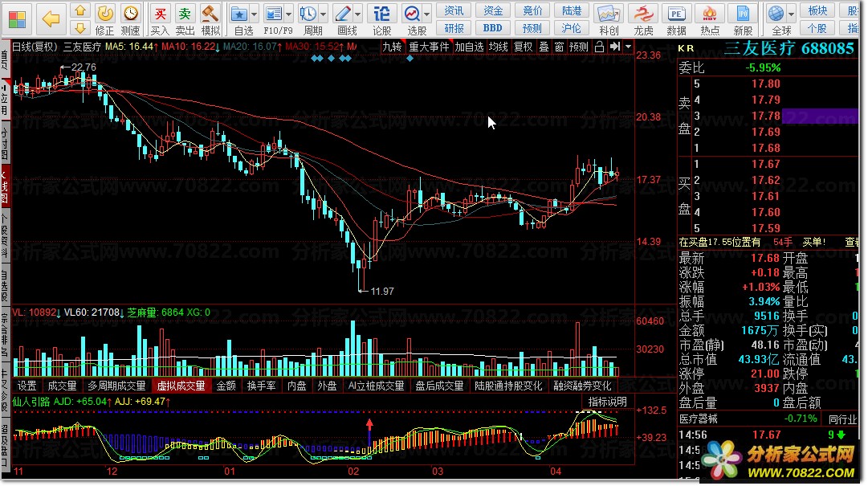Click the 沪伦 button

click(x=572, y=27)
